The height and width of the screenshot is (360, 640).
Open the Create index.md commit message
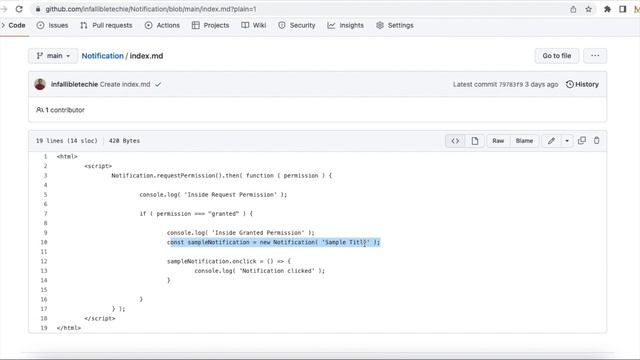[125, 84]
